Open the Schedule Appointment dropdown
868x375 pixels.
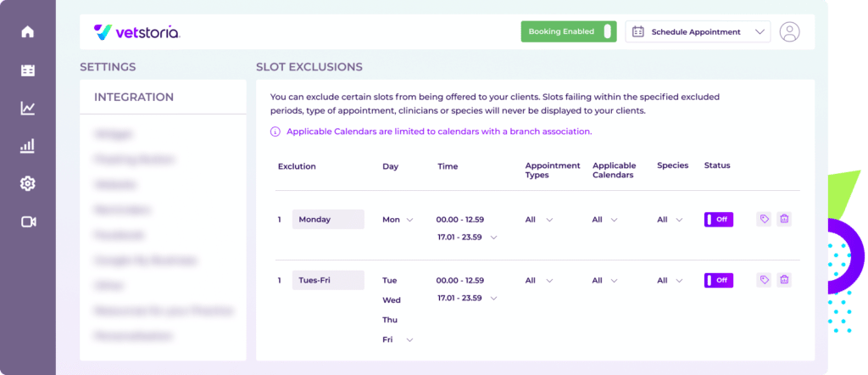[698, 31]
